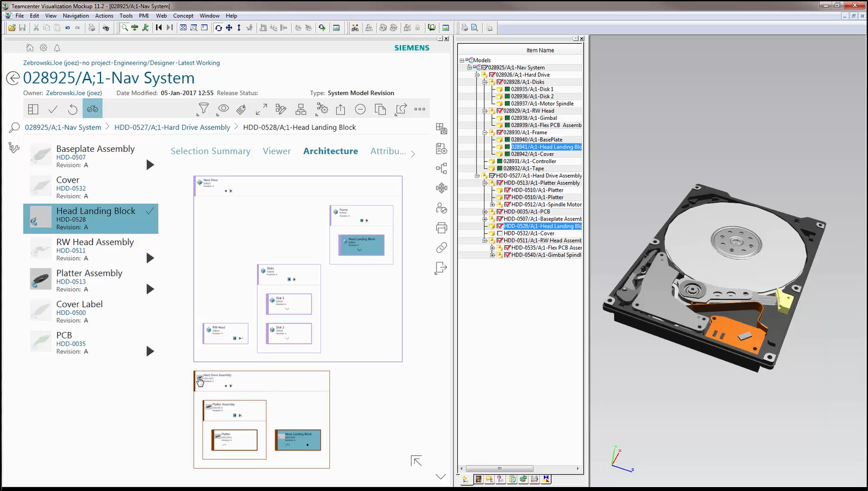Switch to the Viewer tab
Viewport: 868px width, 491px height.
click(x=277, y=151)
